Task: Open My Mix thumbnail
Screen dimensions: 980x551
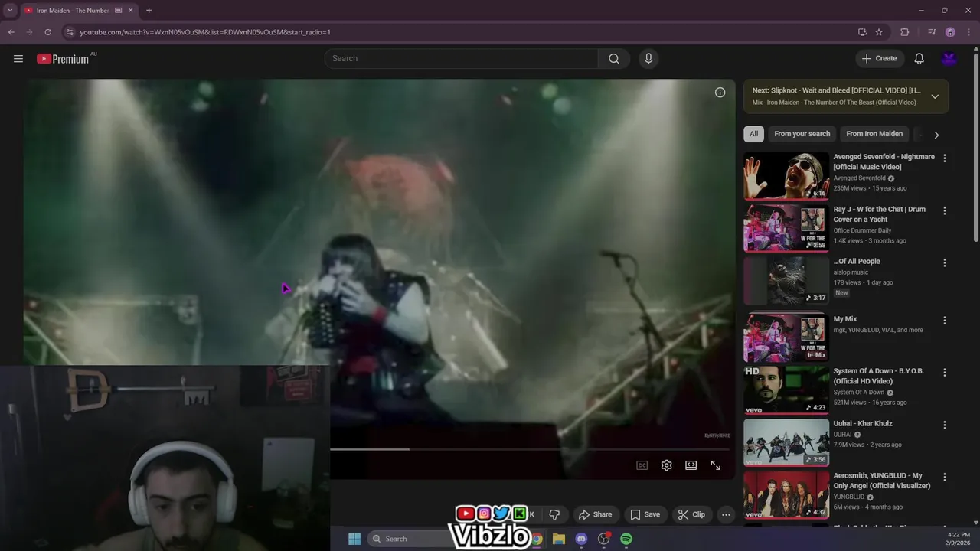Action: 786,337
